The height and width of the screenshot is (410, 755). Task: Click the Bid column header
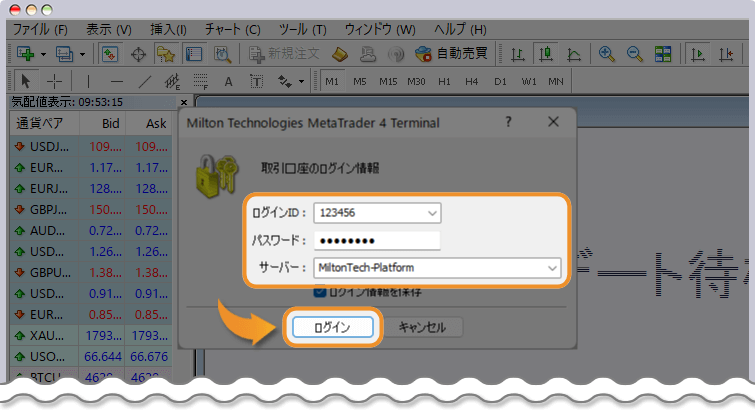[103, 123]
